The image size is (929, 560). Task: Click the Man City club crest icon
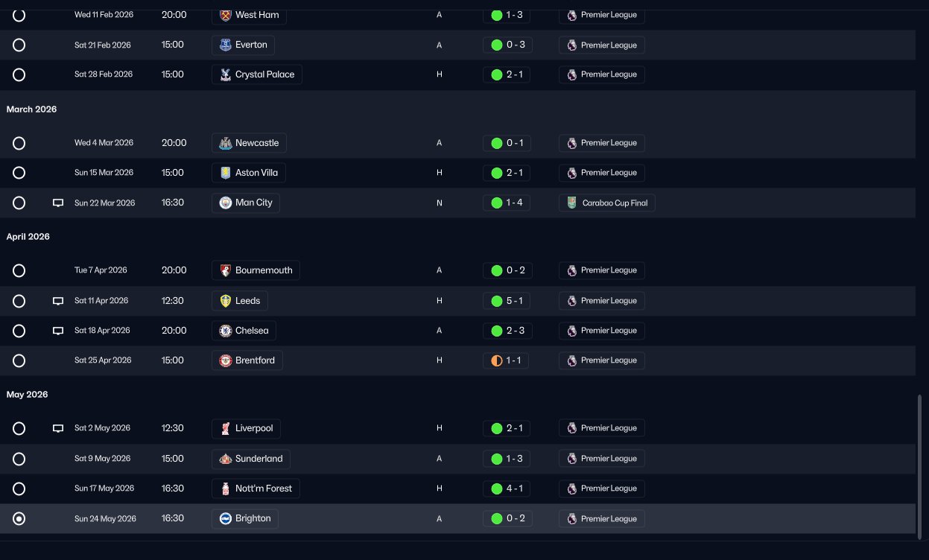[226, 203]
